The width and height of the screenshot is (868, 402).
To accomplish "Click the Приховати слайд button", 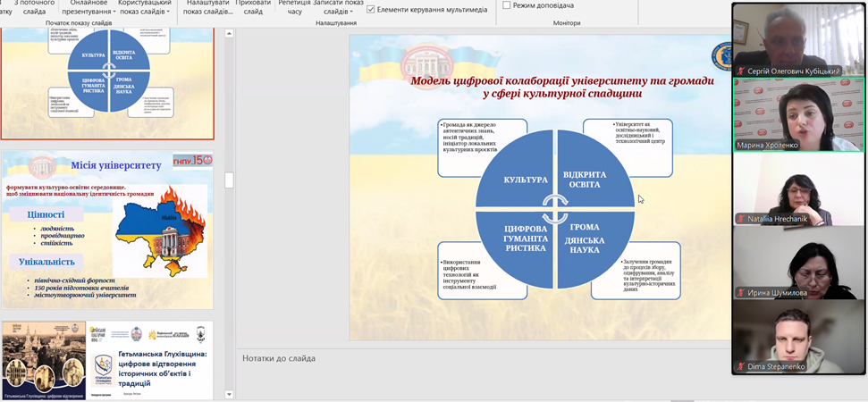I will [x=252, y=7].
